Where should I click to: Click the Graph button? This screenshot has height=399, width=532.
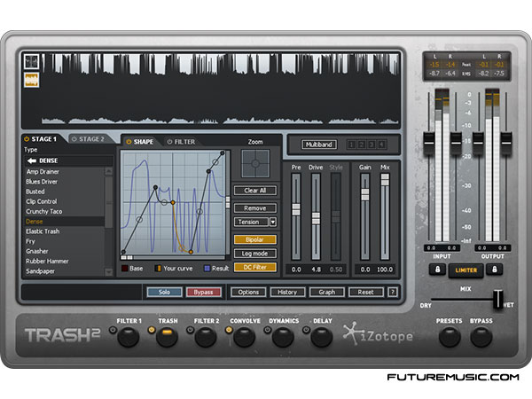point(326,292)
